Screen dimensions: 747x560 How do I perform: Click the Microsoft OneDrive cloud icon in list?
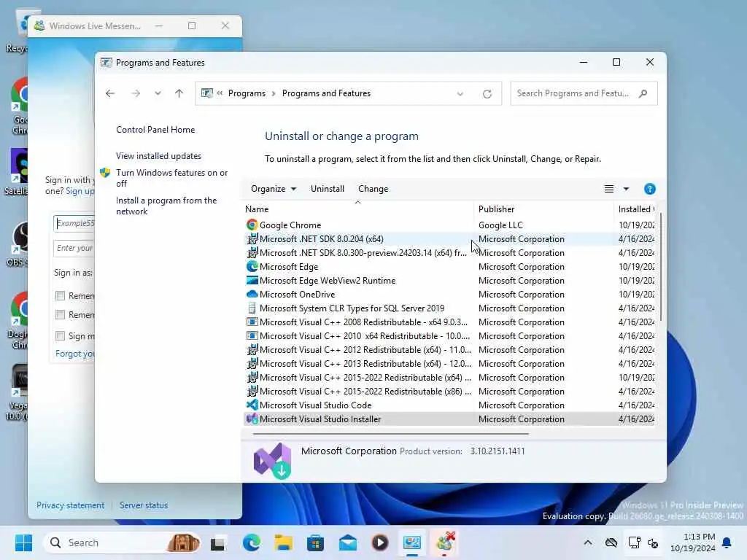[x=252, y=295]
